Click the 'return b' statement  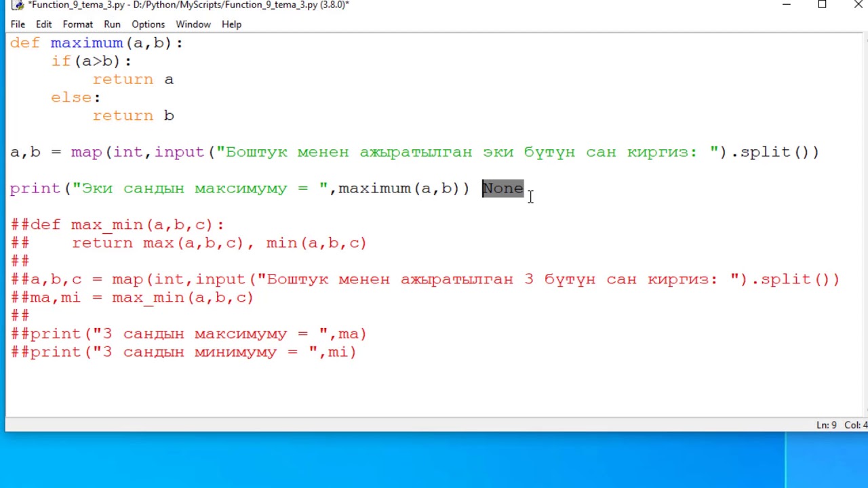[133, 116]
